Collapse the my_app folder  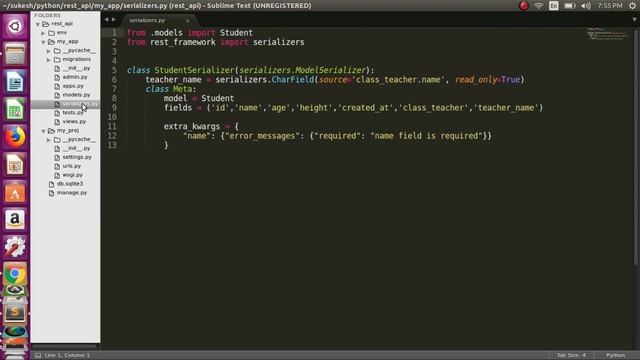[43, 42]
